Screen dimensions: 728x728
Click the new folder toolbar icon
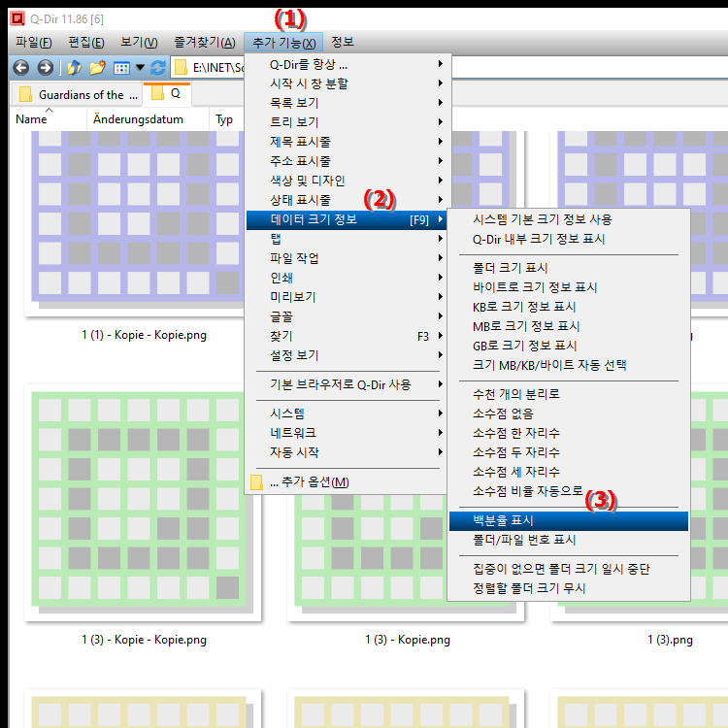pyautogui.click(x=97, y=68)
